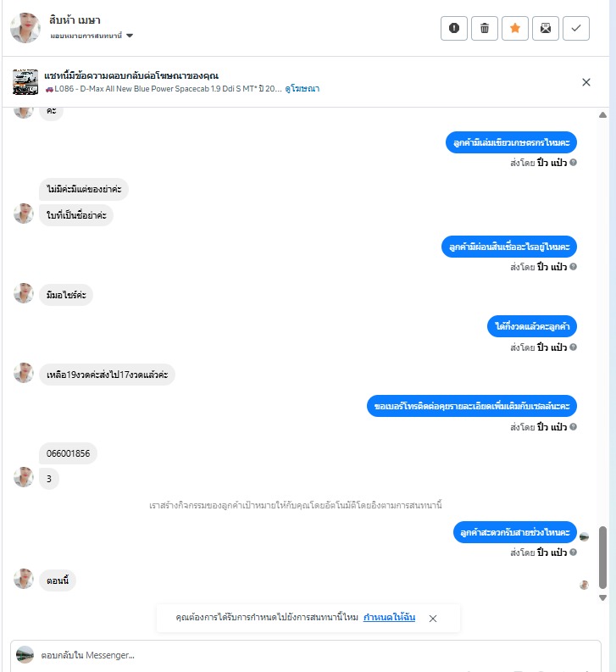Click the scroll down arrow of chat
Screen dimensions: 616x672
point(602,598)
